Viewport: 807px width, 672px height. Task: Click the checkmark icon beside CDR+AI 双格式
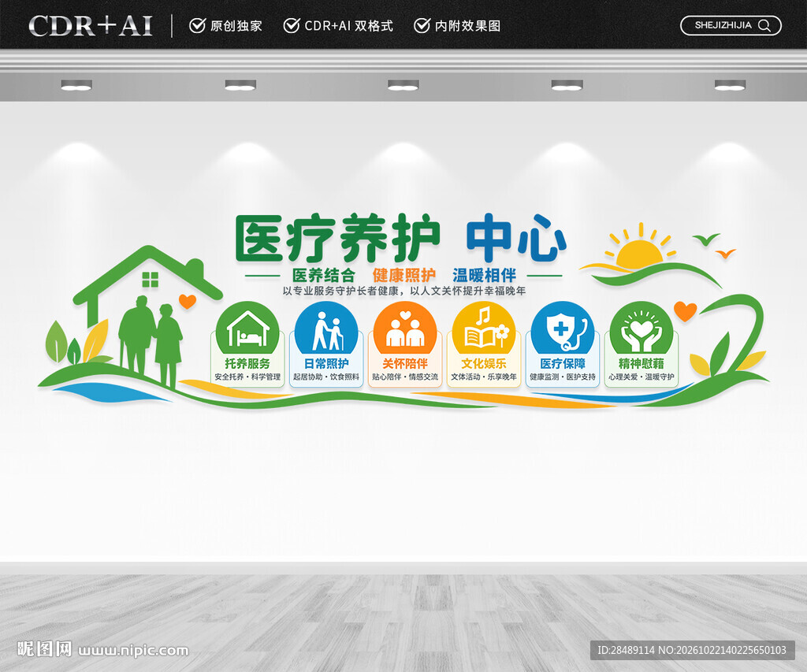[x=292, y=25]
